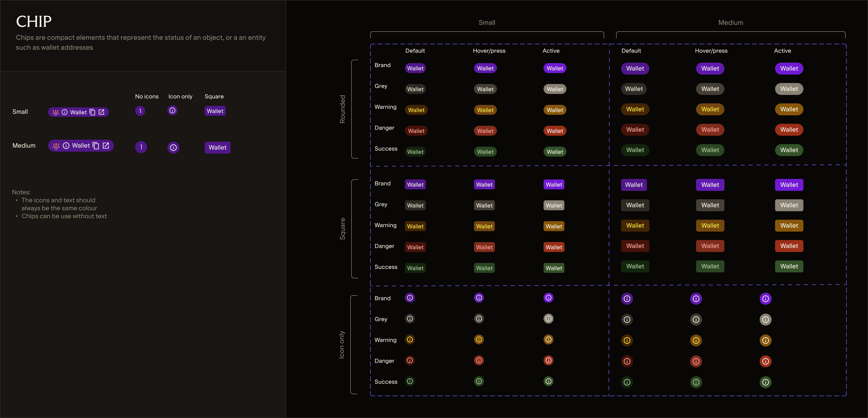The height and width of the screenshot is (418, 868).
Task: Click the Medium rounded Default Grey Wallet chip
Action: [634, 89]
